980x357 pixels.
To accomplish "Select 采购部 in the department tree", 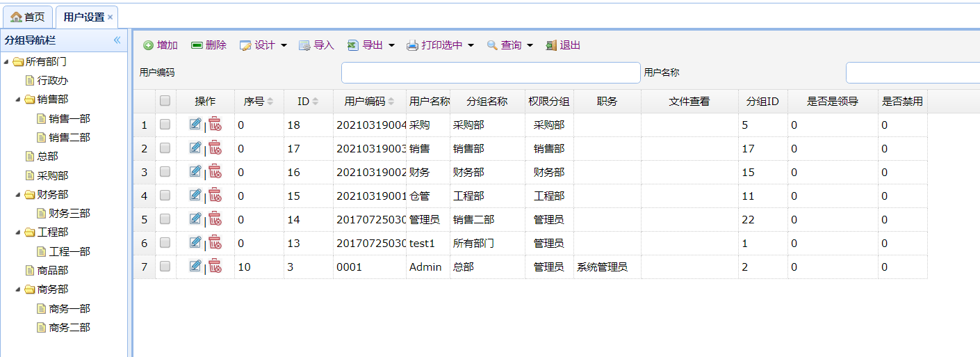I will [x=52, y=175].
